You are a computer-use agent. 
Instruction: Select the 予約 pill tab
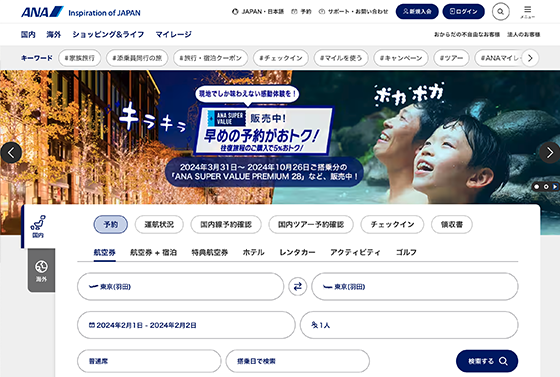(111, 225)
